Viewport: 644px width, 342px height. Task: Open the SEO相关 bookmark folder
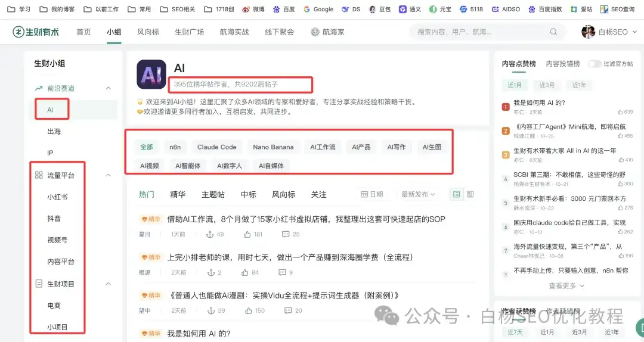coord(178,9)
